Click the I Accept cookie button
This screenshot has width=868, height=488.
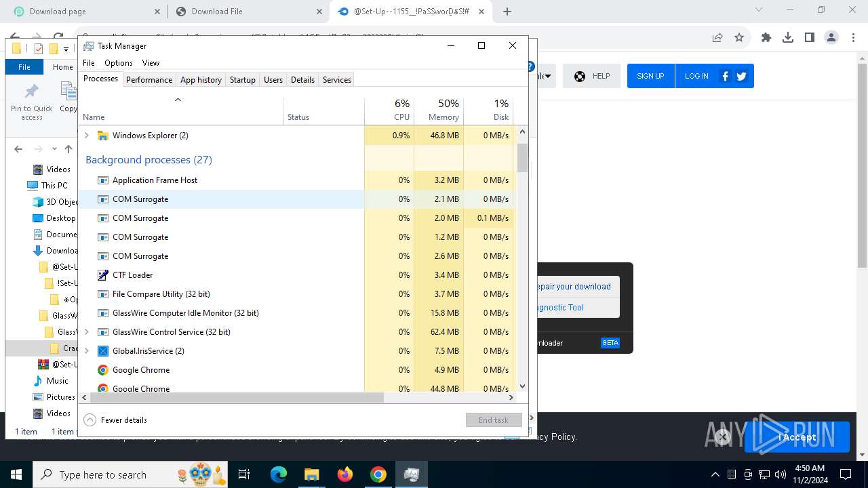point(797,437)
